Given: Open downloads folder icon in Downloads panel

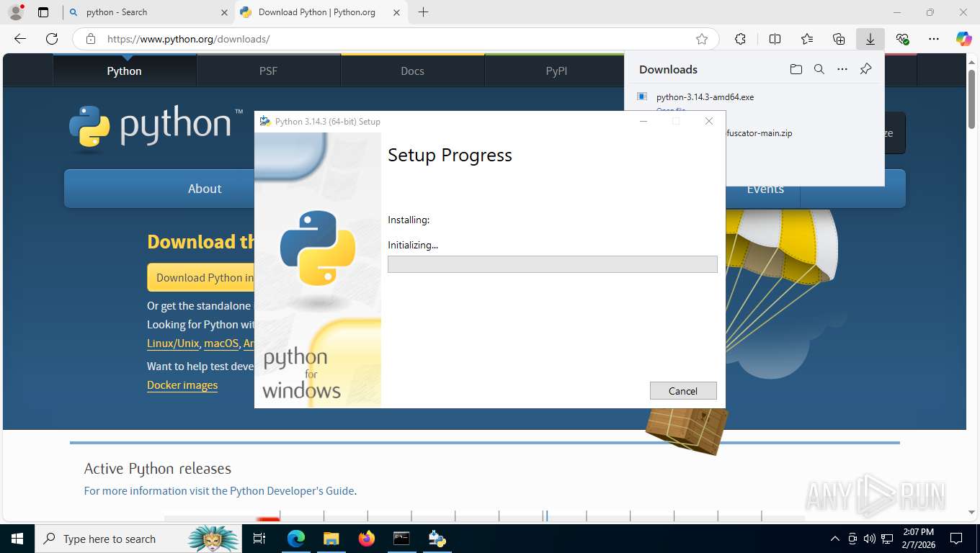Looking at the screenshot, I should click(x=796, y=69).
